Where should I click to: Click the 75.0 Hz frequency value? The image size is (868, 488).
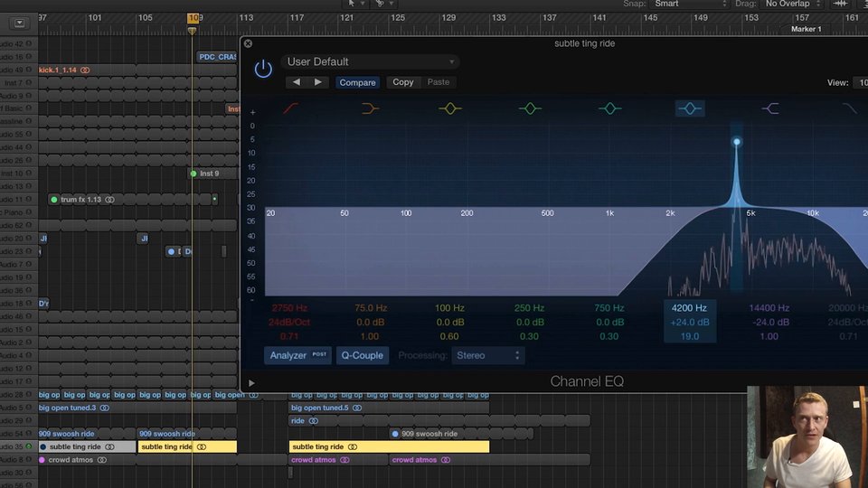point(371,307)
